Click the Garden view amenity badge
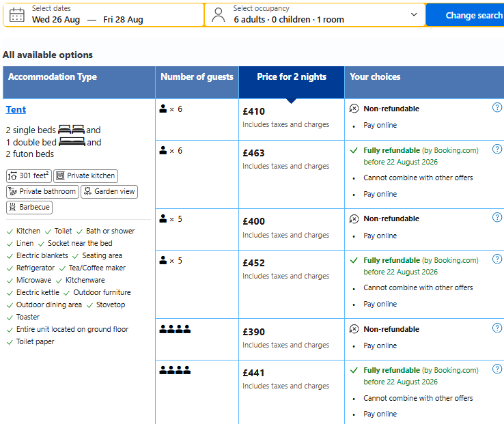This screenshot has height=424, width=504. click(109, 192)
